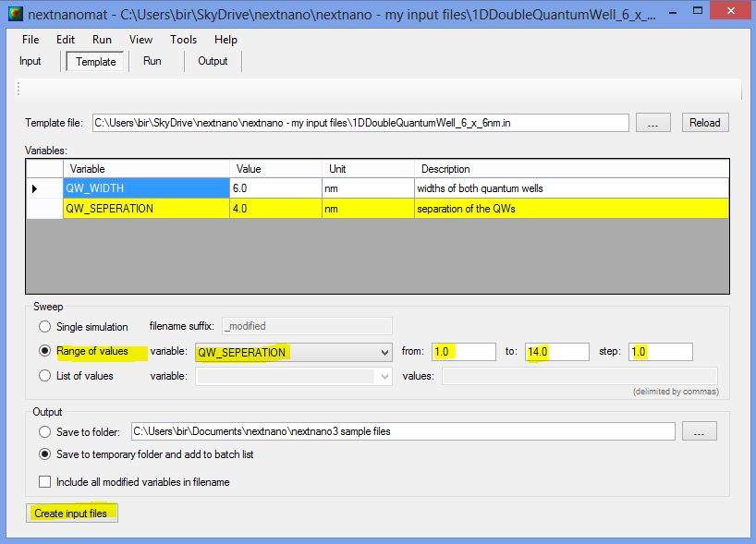Click the toolbar grip handle below tabs

tap(18, 89)
